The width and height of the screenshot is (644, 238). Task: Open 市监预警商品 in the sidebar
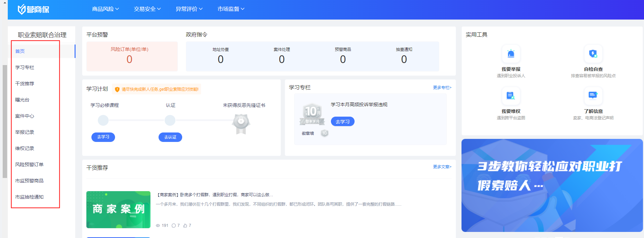point(41,181)
